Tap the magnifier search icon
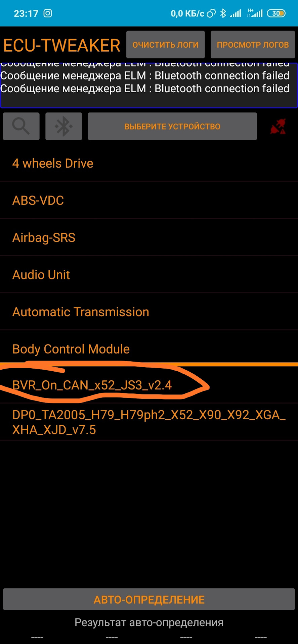The width and height of the screenshot is (298, 644). coord(21,126)
